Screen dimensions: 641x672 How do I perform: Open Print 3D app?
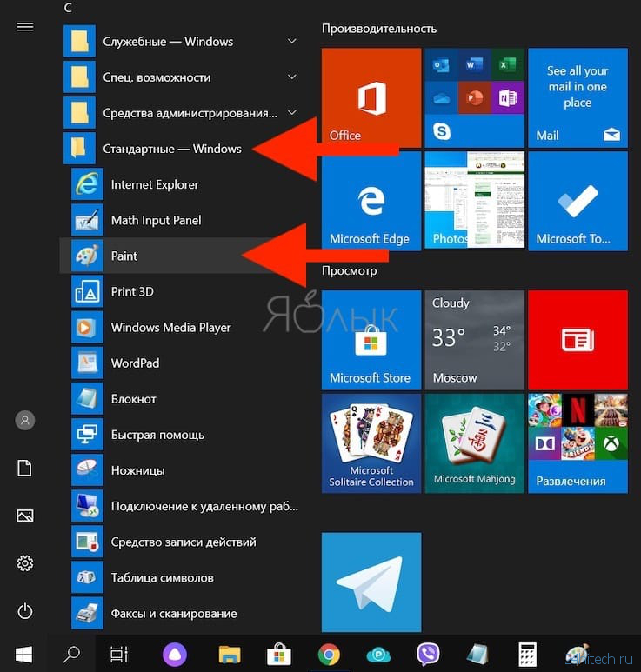tap(182, 292)
